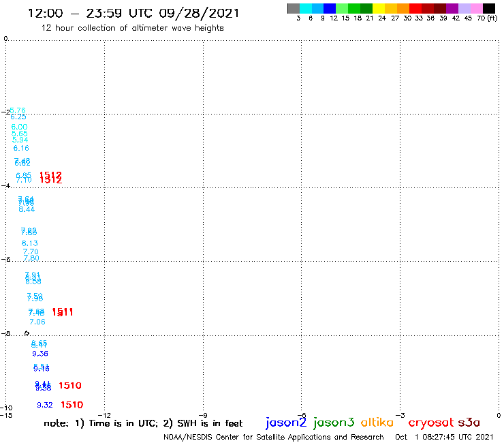
Task: Click the wave height value 7.06
Action: tap(37, 322)
